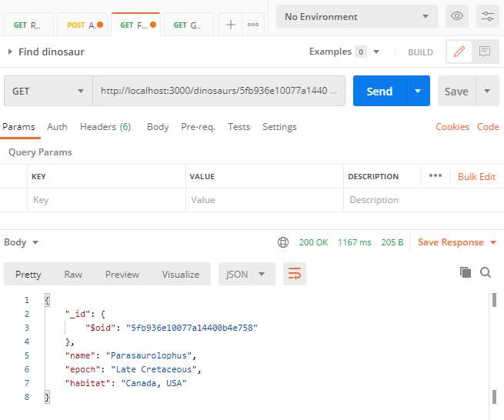
Task: Click the Save button
Action: (456, 91)
